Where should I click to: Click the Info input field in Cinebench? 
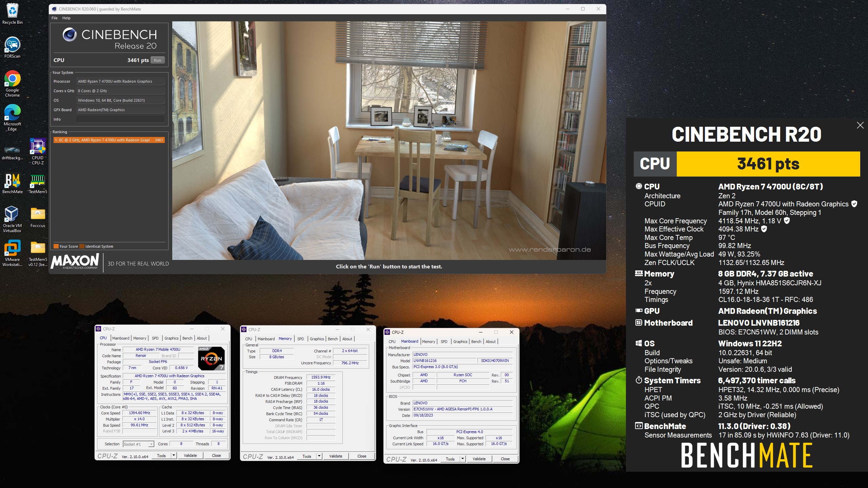pyautogui.click(x=120, y=119)
